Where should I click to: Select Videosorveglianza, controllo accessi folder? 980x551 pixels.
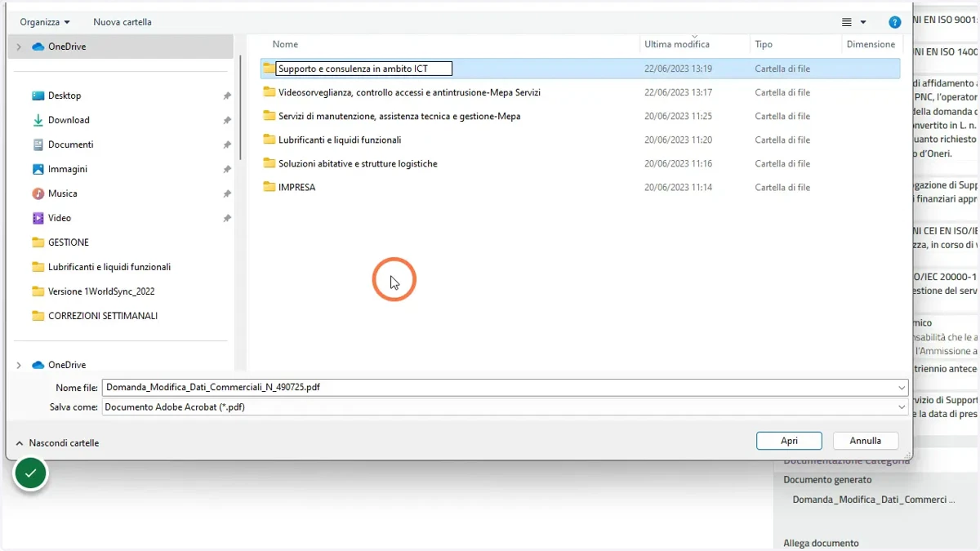(409, 92)
